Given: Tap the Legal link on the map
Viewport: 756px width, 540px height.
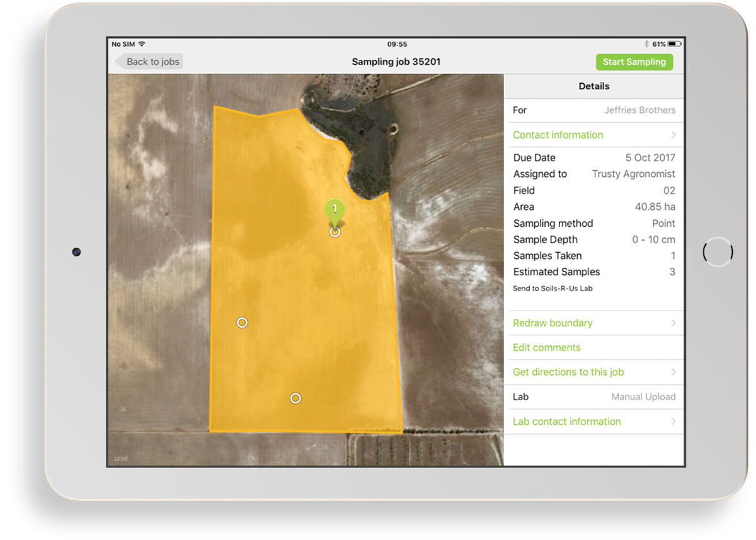Looking at the screenshot, I should 121,458.
